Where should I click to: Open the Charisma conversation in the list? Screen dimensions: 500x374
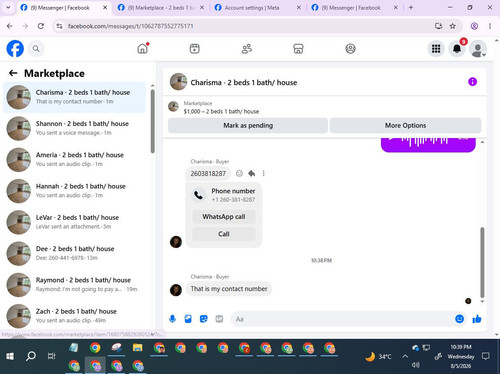[75, 97]
